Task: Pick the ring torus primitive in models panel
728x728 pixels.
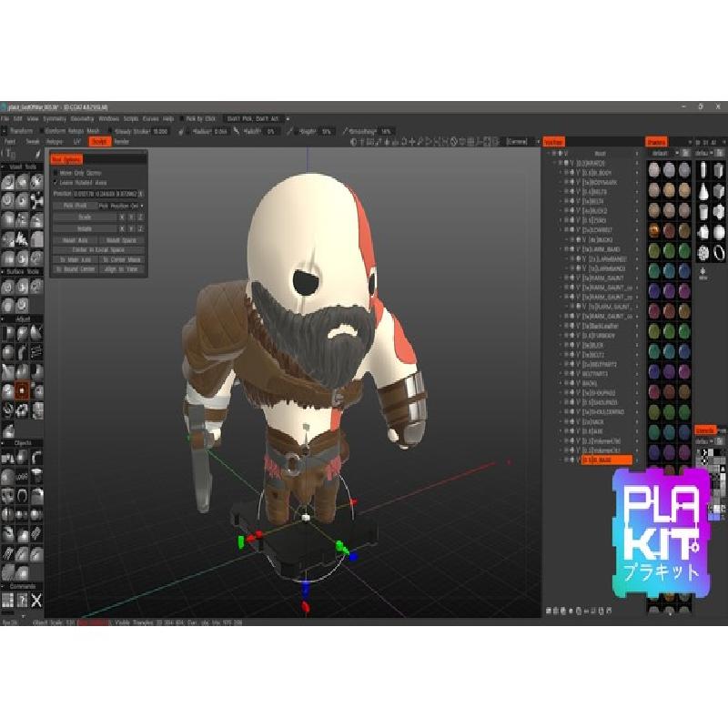Action: (x=719, y=253)
